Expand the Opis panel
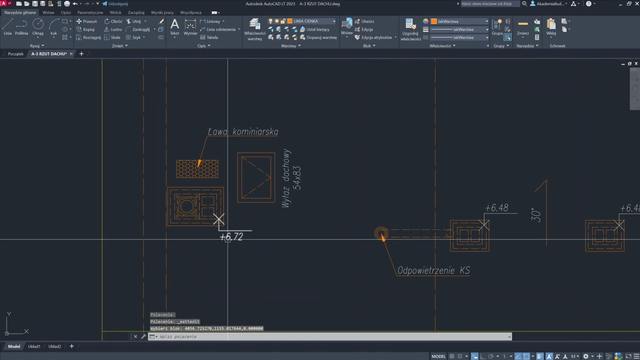The image size is (640, 360). (204, 46)
